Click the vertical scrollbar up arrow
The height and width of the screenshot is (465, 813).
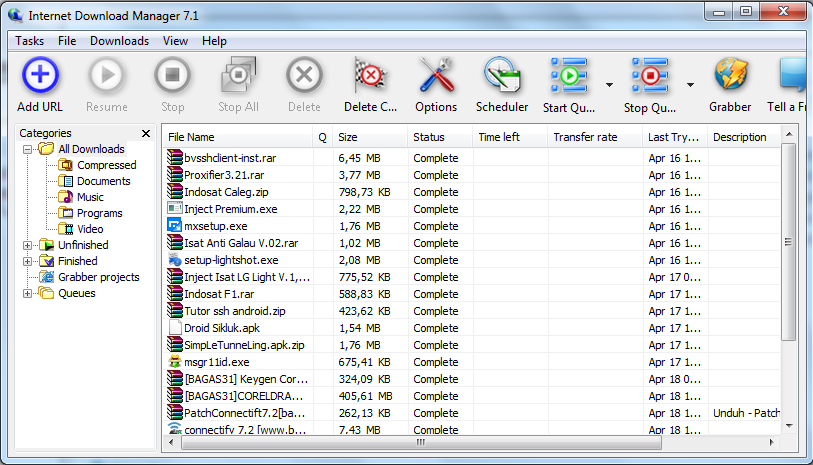789,135
